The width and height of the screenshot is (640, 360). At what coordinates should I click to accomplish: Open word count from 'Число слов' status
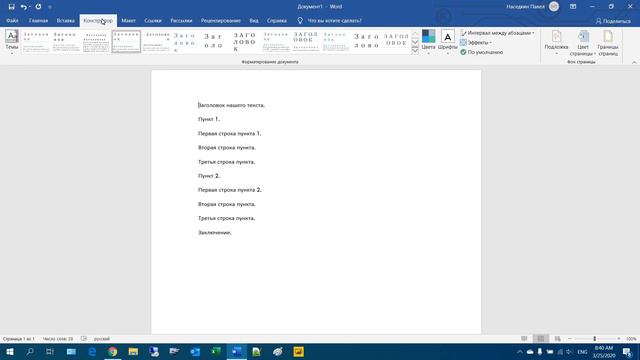coord(58,339)
